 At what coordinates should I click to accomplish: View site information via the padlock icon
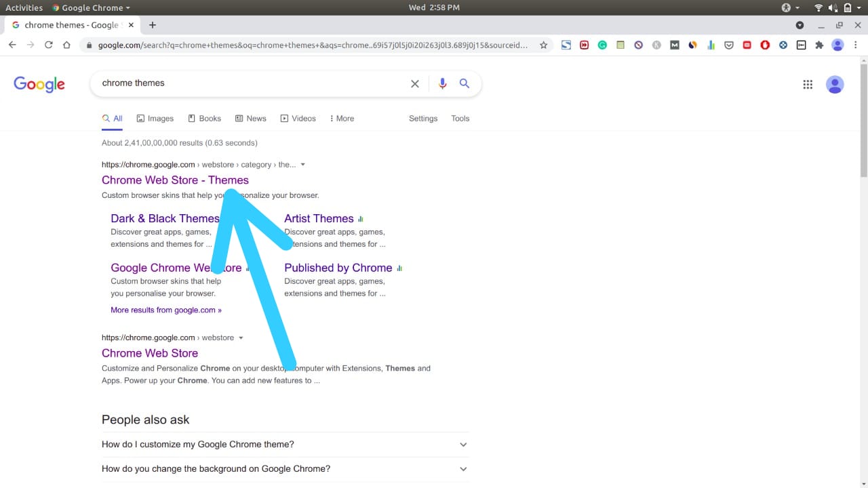click(x=89, y=45)
